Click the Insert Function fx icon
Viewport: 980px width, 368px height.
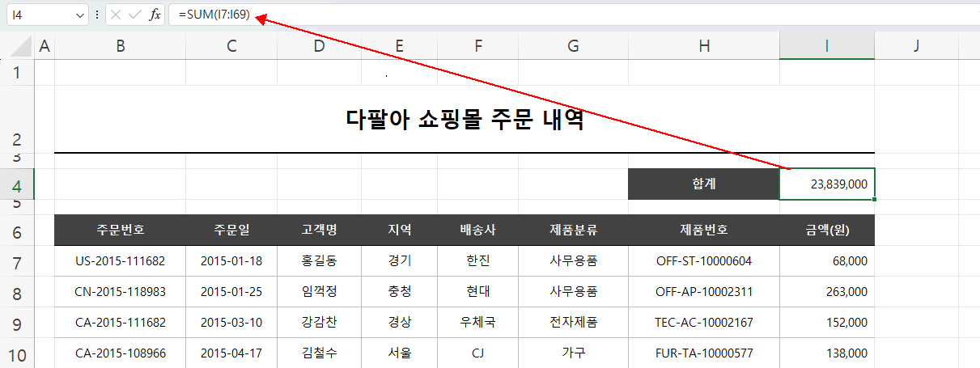pos(155,15)
